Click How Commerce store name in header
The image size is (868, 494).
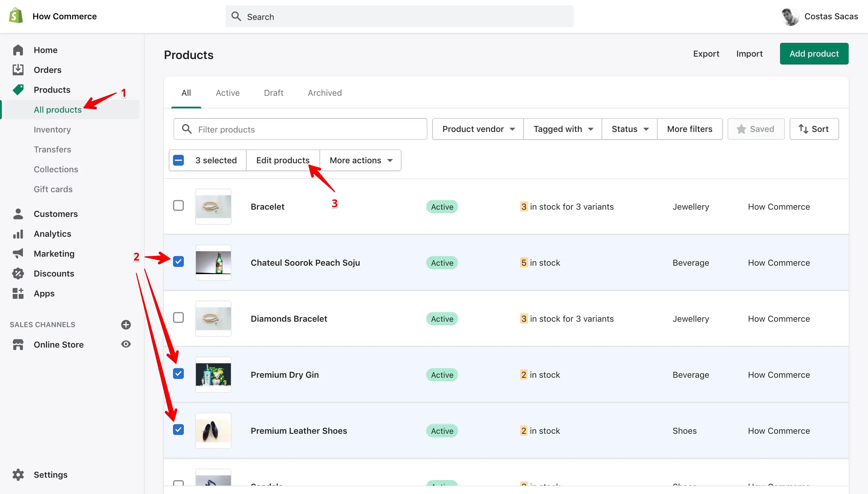tap(64, 16)
